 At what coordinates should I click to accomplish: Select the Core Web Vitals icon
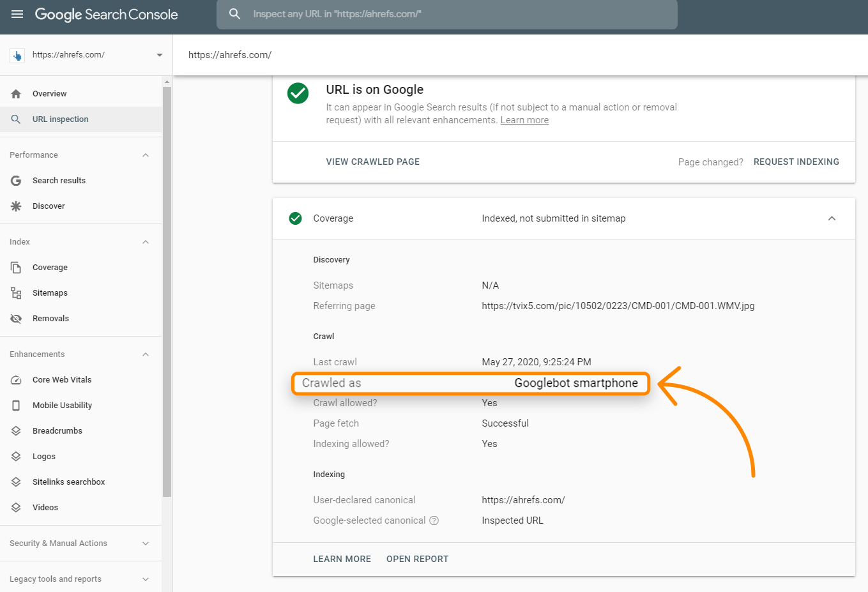(x=15, y=379)
